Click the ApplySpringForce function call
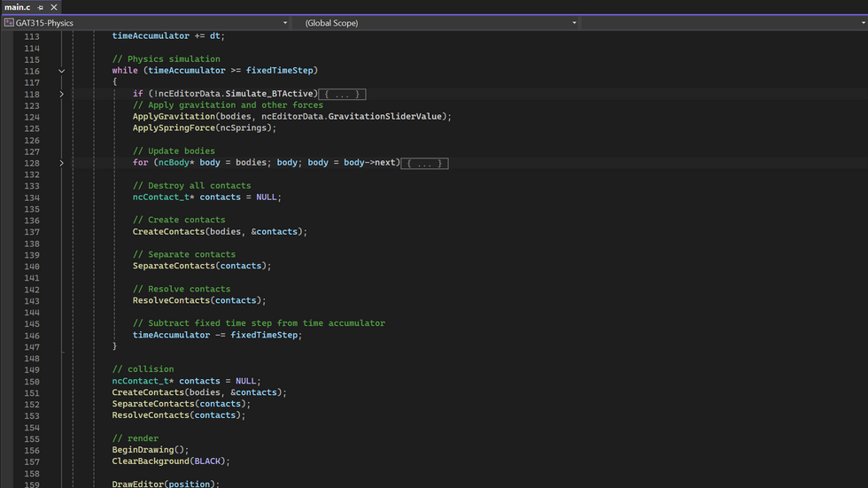The image size is (868, 488). pyautogui.click(x=174, y=128)
